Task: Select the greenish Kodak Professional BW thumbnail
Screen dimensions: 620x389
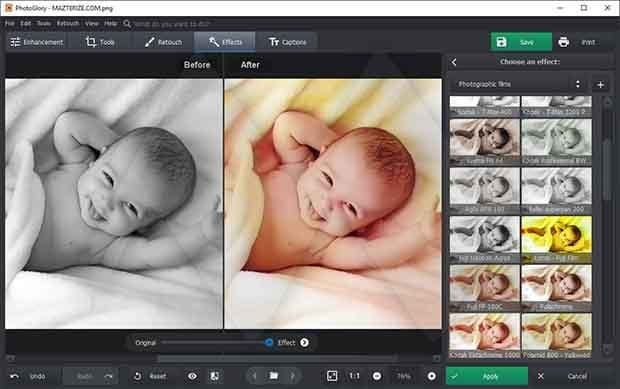Action: pyautogui.click(x=557, y=142)
